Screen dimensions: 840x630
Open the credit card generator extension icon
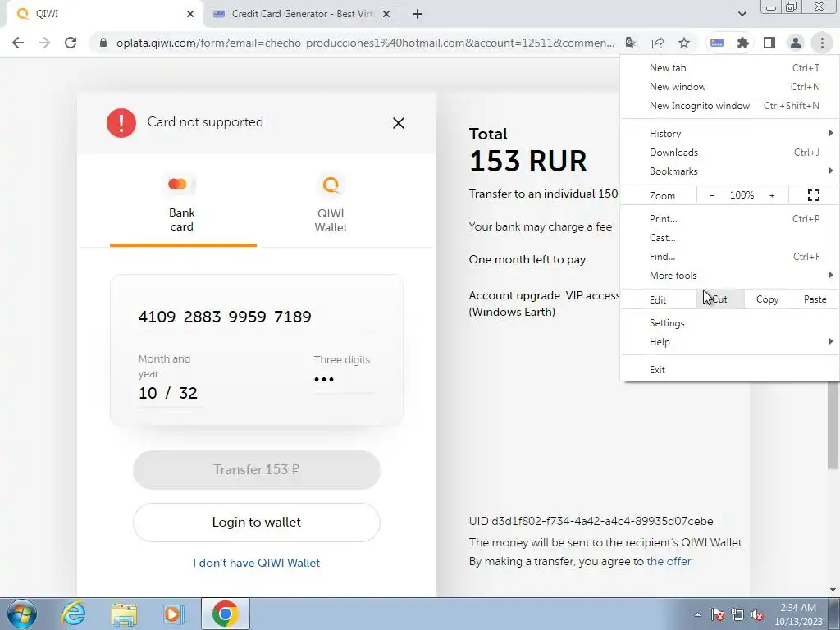[717, 43]
